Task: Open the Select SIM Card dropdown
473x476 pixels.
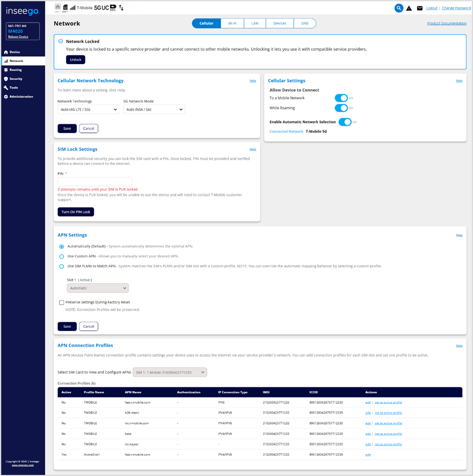Action: 169,372
